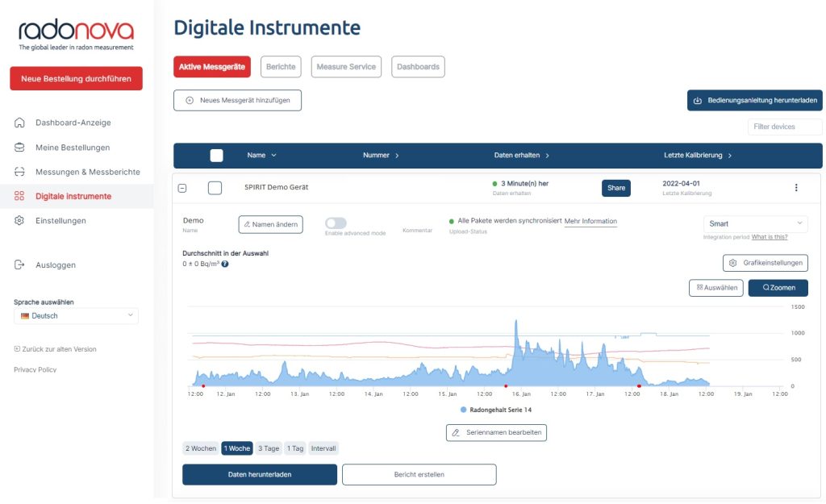Viewport: 826px width, 504px height.
Task: Open the Mehr Information link
Action: tap(590, 222)
